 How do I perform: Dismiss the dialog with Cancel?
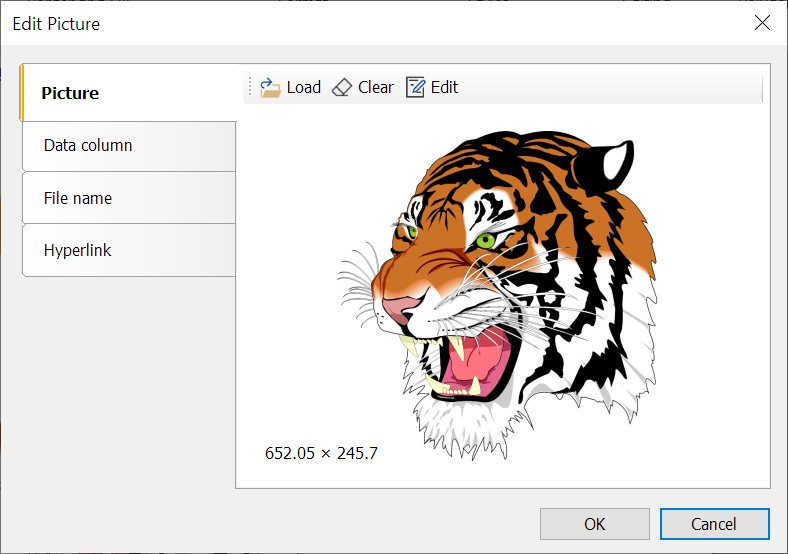click(714, 524)
